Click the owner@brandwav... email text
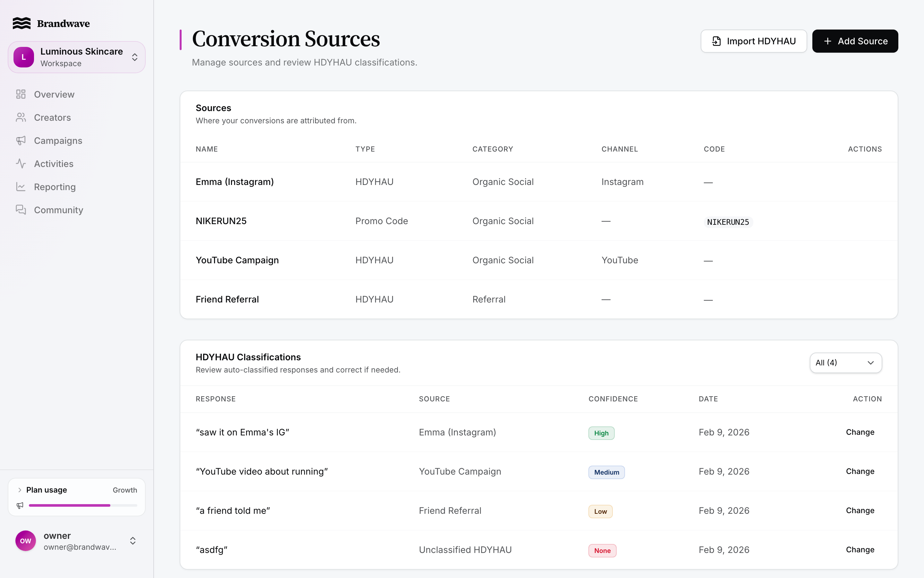The height and width of the screenshot is (578, 924). point(80,547)
